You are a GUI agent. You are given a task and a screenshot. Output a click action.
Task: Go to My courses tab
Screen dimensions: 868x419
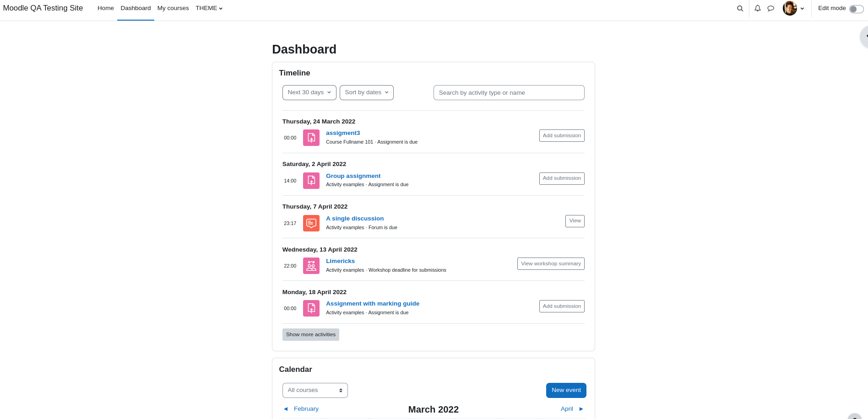[173, 8]
